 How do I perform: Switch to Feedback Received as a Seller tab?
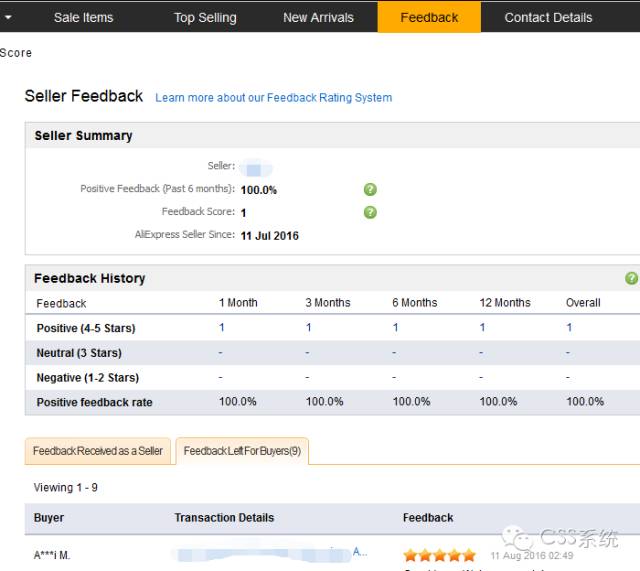[98, 451]
